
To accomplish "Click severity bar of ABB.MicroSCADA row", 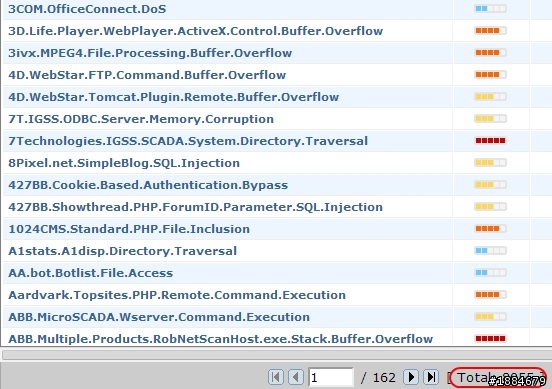I will click(x=490, y=317).
